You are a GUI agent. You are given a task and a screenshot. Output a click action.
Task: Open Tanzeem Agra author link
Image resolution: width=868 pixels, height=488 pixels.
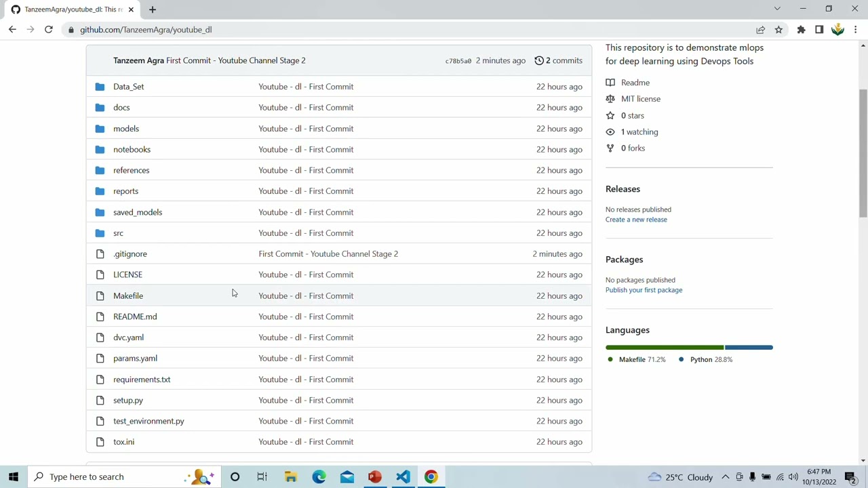tap(138, 60)
